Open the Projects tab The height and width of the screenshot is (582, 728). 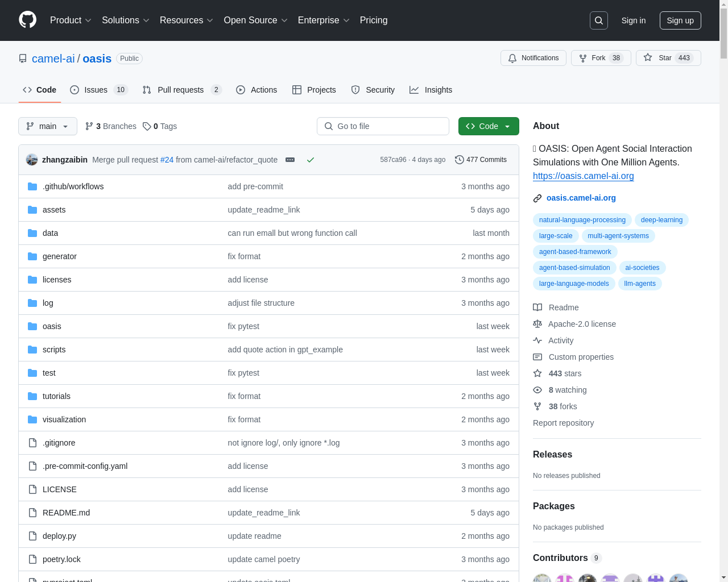tap(314, 90)
